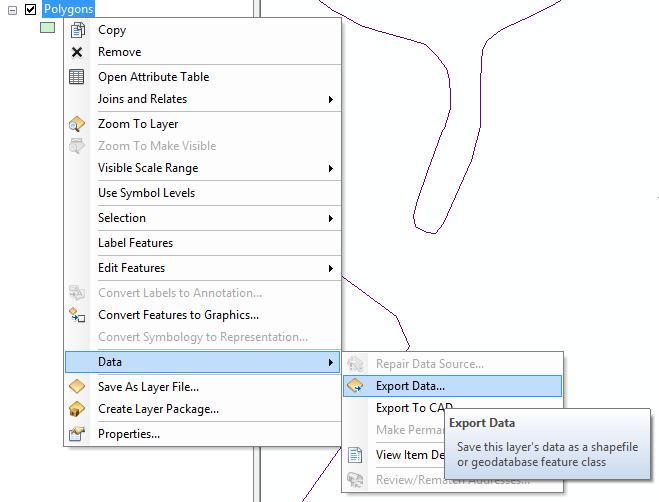Viewport: 659px width, 502px height.
Task: Select Use Symbol Levels menu entry
Action: click(146, 193)
